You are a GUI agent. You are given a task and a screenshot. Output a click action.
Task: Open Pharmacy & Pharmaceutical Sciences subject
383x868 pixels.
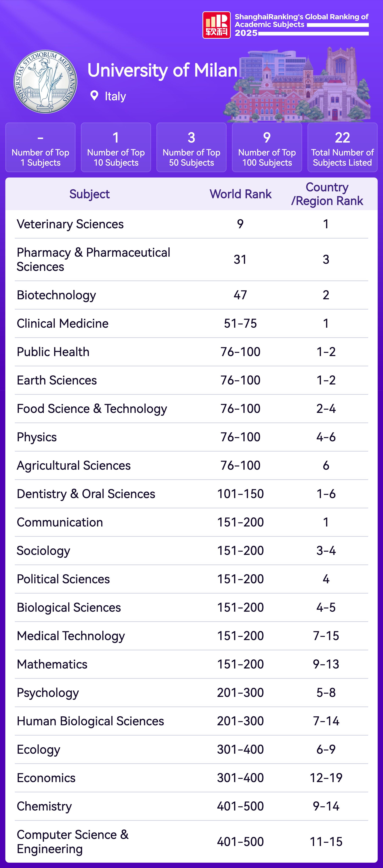click(x=94, y=260)
